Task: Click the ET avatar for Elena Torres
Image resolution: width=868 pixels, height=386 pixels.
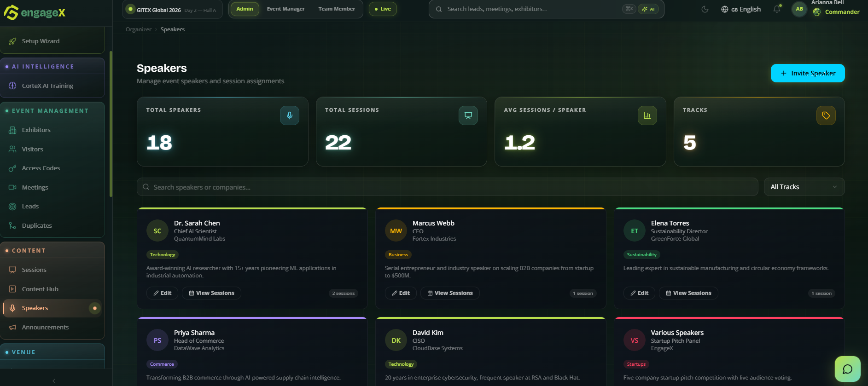Action: (635, 231)
